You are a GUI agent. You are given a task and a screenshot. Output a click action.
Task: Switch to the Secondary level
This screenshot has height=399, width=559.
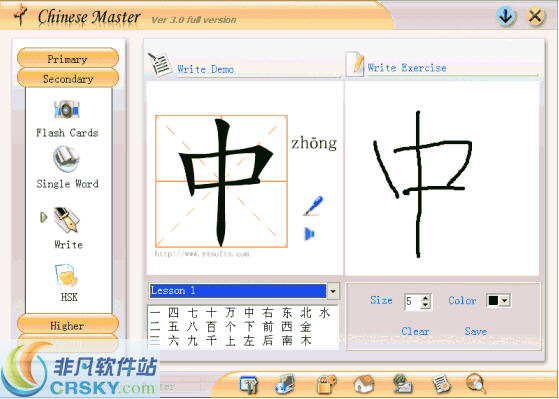(x=68, y=78)
